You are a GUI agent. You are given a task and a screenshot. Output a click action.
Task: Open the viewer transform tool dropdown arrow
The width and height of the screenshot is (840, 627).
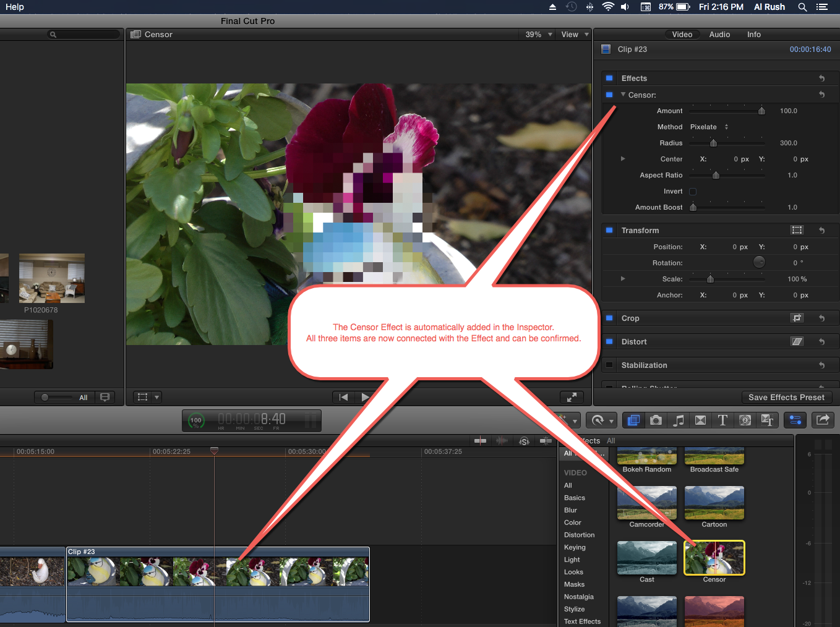[157, 397]
